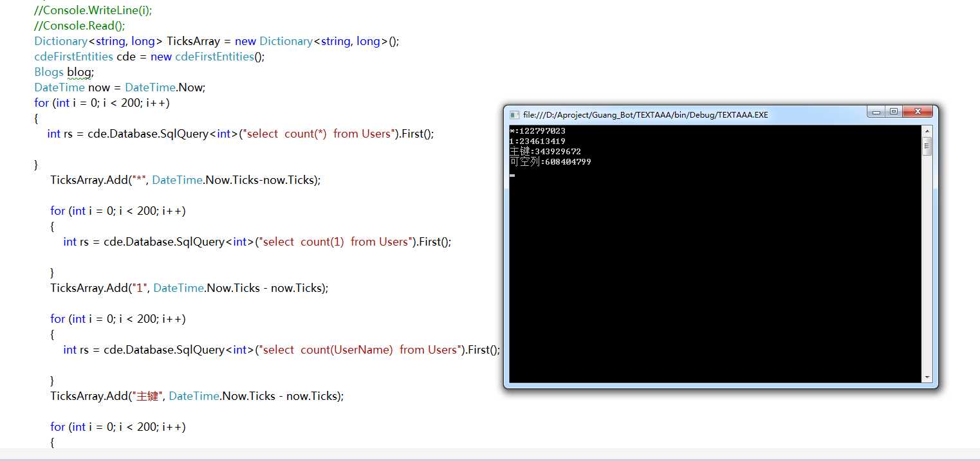
Task: Click the "select count(UserName) from Users" query string
Action: click(x=360, y=350)
